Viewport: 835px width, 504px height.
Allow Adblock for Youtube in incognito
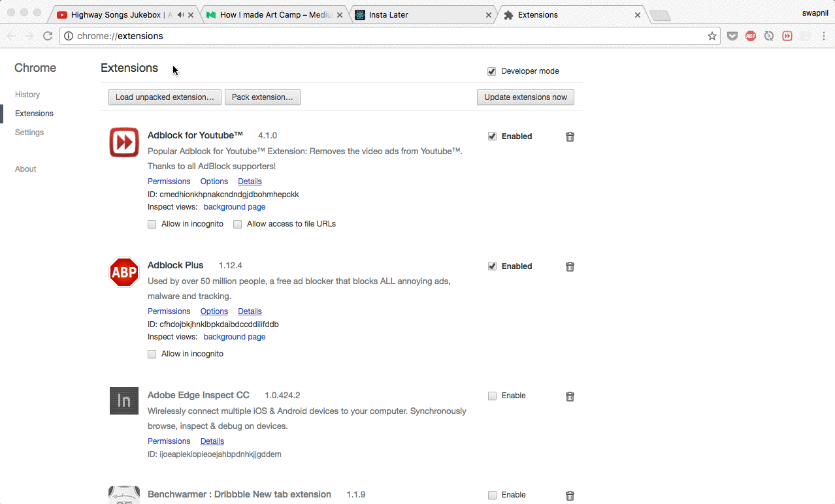(152, 224)
